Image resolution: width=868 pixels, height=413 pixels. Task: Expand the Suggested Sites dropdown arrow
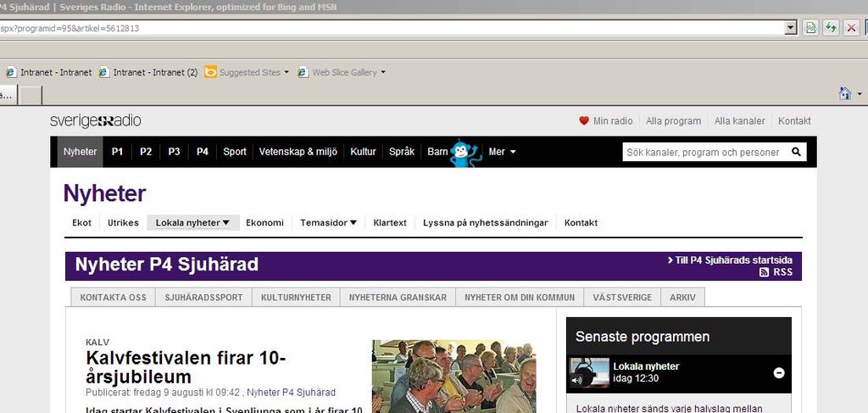(x=287, y=72)
